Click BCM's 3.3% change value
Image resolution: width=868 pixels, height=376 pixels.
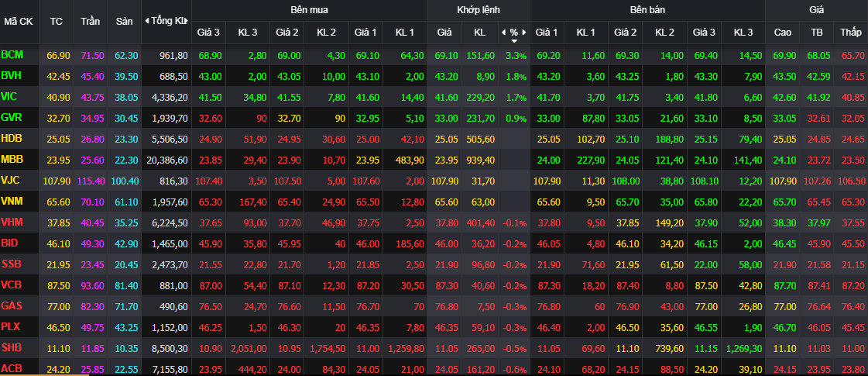pos(516,56)
